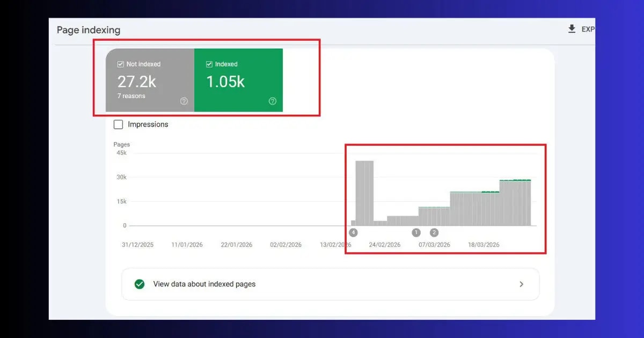
Task: Click the 18/03/2026 axis label
Action: click(484, 245)
